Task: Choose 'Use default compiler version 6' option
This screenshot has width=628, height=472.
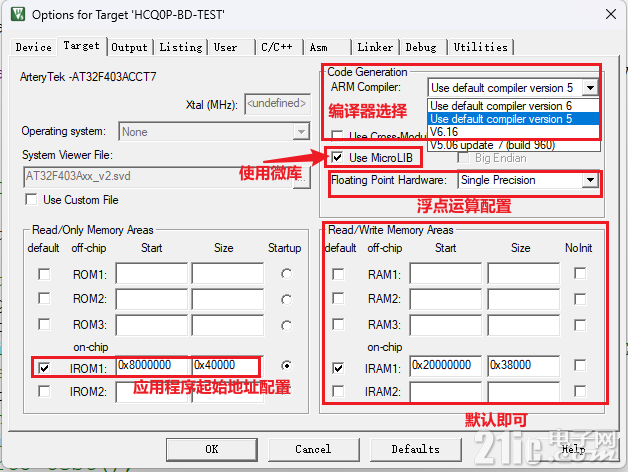Action: click(x=513, y=106)
